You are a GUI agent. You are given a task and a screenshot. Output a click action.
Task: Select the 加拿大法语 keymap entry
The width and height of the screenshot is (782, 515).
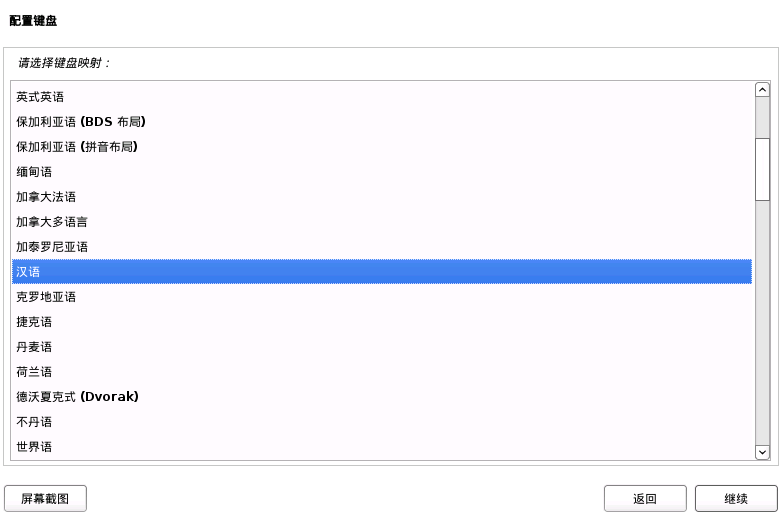[x=46, y=197]
